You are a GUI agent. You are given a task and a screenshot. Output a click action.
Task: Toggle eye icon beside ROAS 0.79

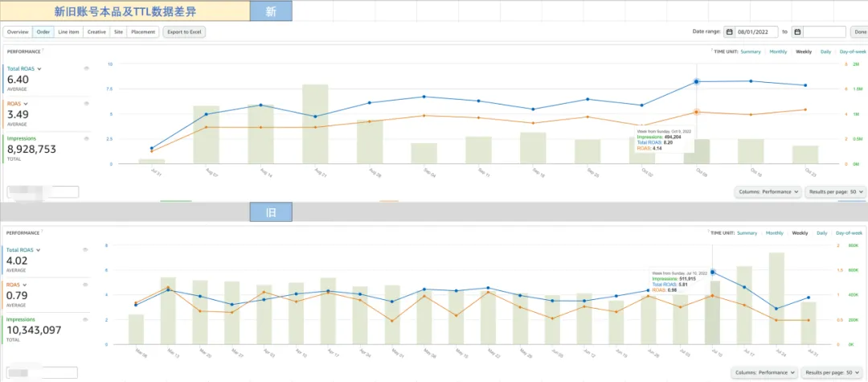pos(86,285)
